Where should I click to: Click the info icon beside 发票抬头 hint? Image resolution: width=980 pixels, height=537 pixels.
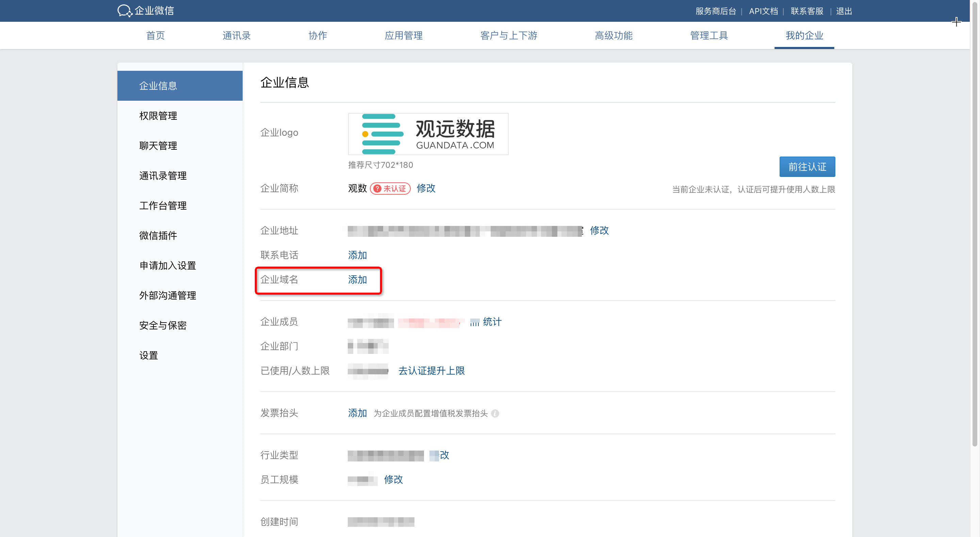tap(495, 413)
